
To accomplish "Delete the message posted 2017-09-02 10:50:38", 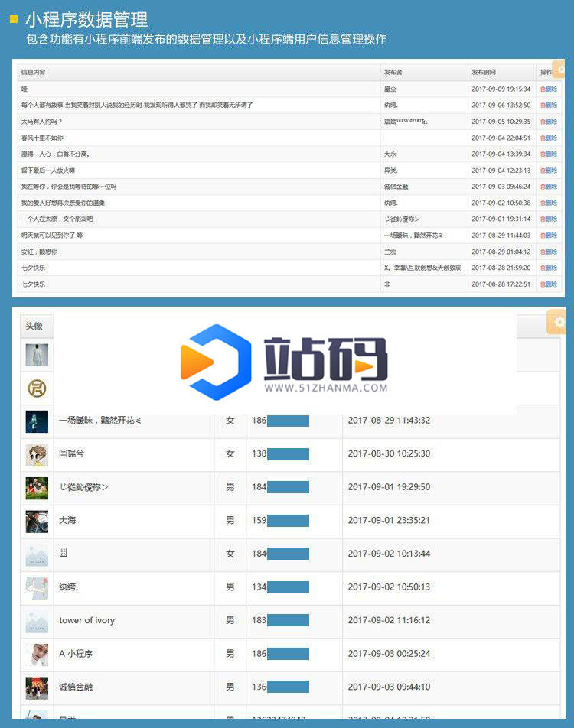I will coord(549,203).
